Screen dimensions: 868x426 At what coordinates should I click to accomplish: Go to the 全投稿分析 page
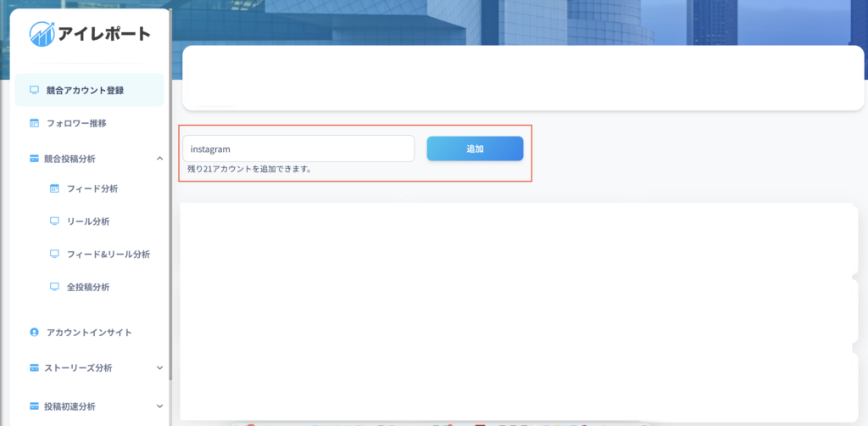coord(88,287)
